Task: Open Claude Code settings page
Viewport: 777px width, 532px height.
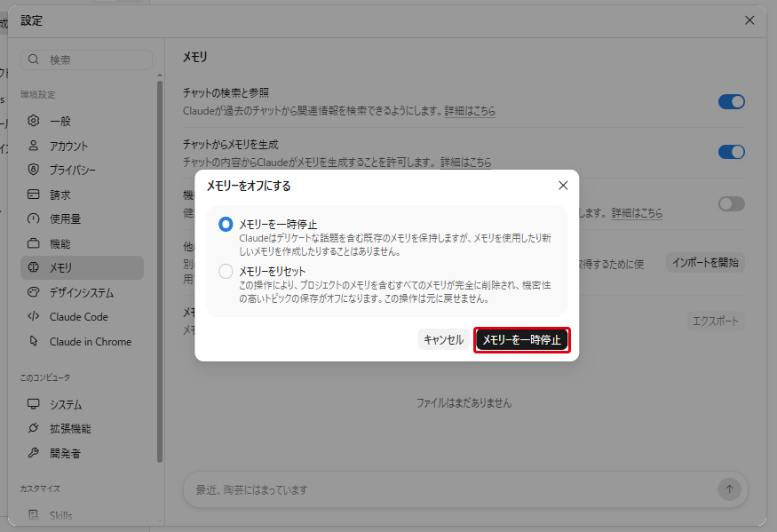Action: tap(82, 317)
